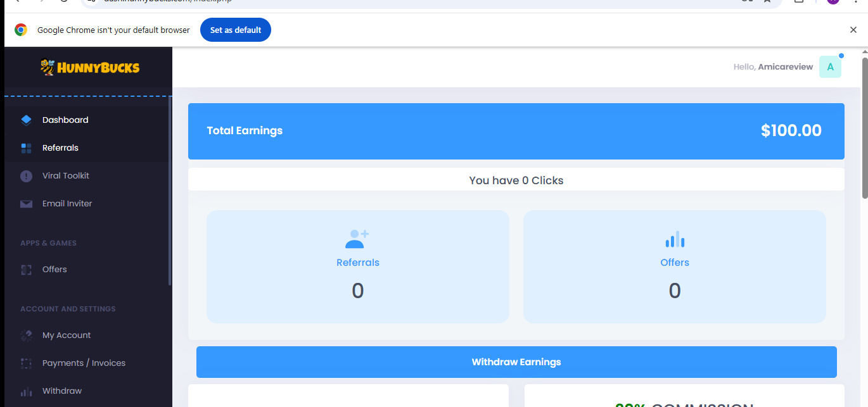868x407 pixels.
Task: Click the Google Chrome logo in the infobar
Action: point(21,30)
